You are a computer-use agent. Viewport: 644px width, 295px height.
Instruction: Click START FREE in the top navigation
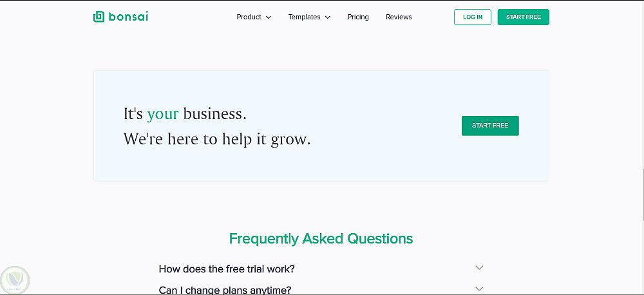point(523,17)
